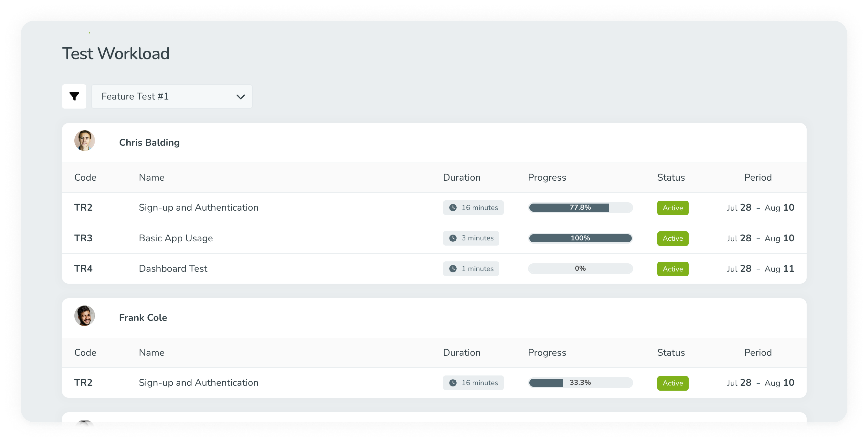Expand the filter selection chevron
This screenshot has width=868, height=443.
pos(240,97)
